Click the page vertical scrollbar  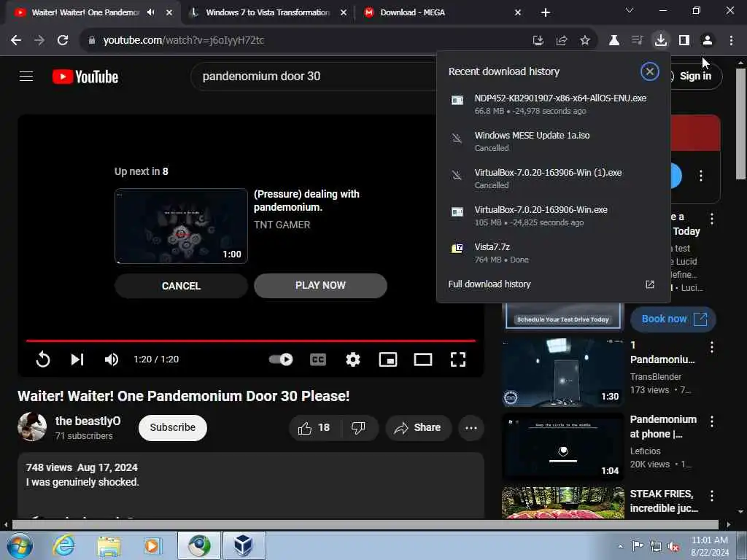coord(740,124)
